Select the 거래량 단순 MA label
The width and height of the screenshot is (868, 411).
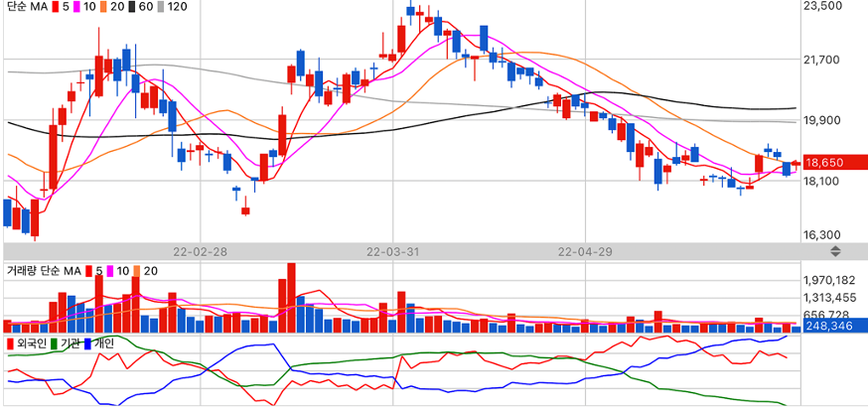pos(44,271)
